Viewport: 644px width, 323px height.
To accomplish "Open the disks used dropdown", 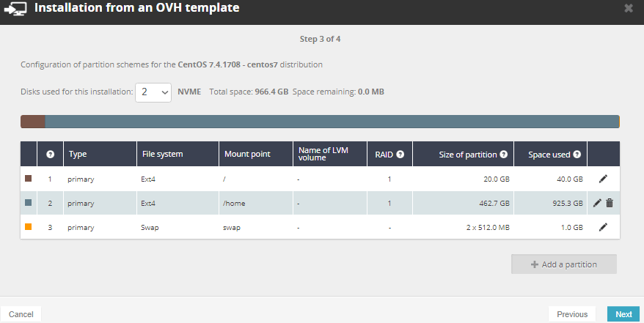I will coord(153,92).
